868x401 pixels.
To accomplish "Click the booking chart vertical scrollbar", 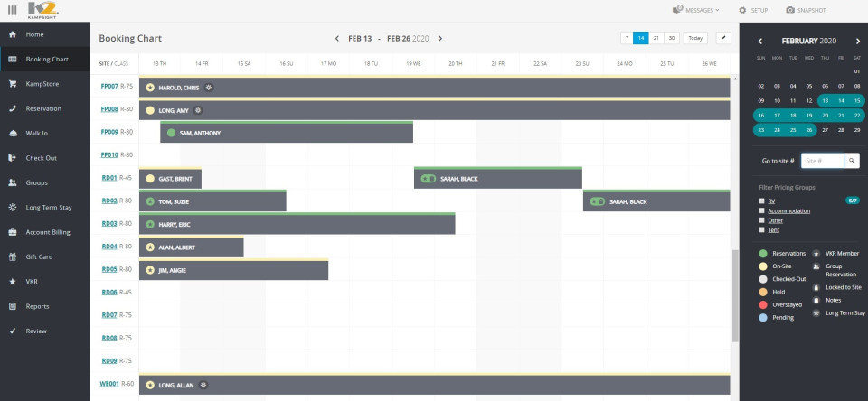I will 735,295.
